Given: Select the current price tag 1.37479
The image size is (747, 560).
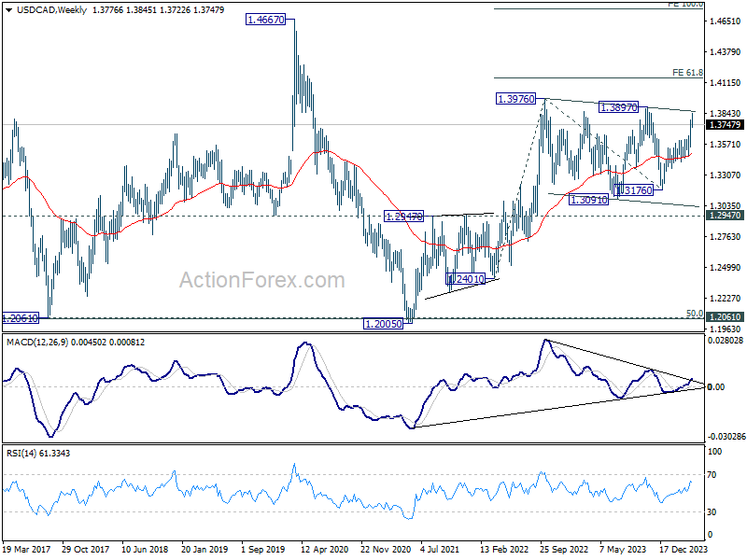Looking at the screenshot, I should (x=725, y=124).
